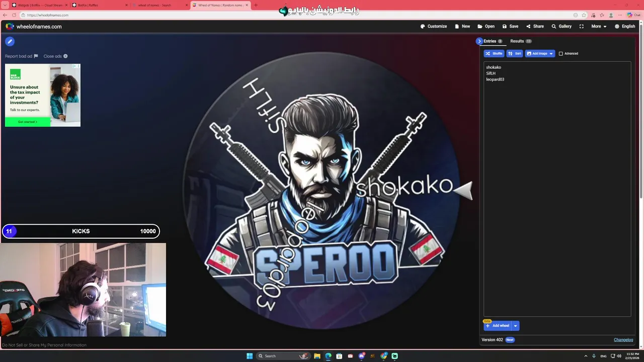Switch to wheel of names Search tab
This screenshot has width=644, height=362.
[x=159, y=5]
